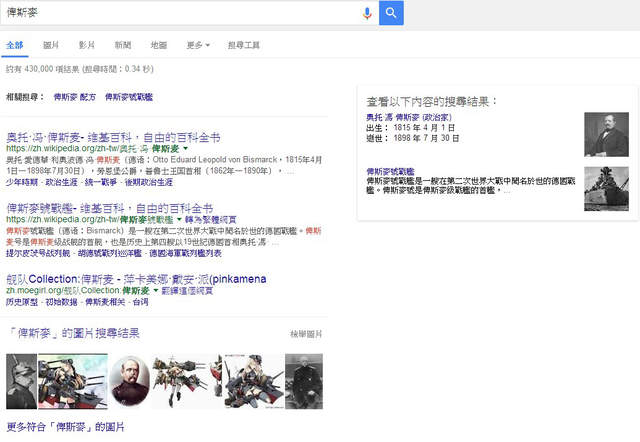Open the 少年時期 sublink
640x442 pixels.
pos(22,182)
